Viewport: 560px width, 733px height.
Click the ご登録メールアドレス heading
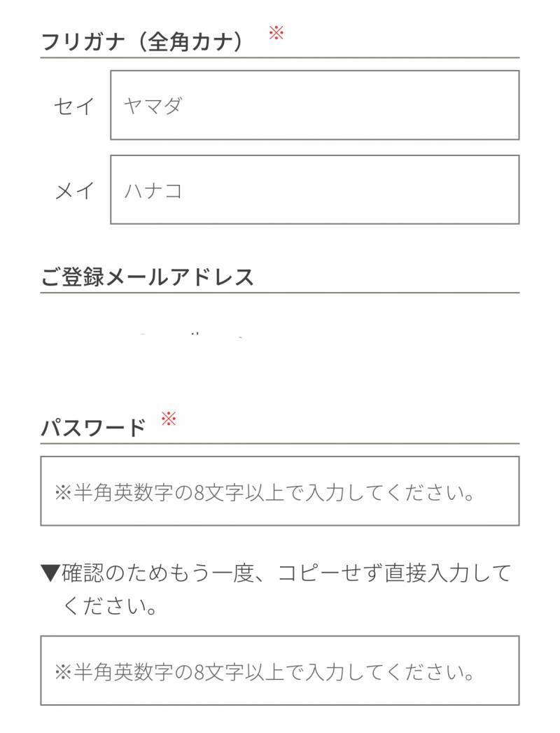click(x=148, y=277)
